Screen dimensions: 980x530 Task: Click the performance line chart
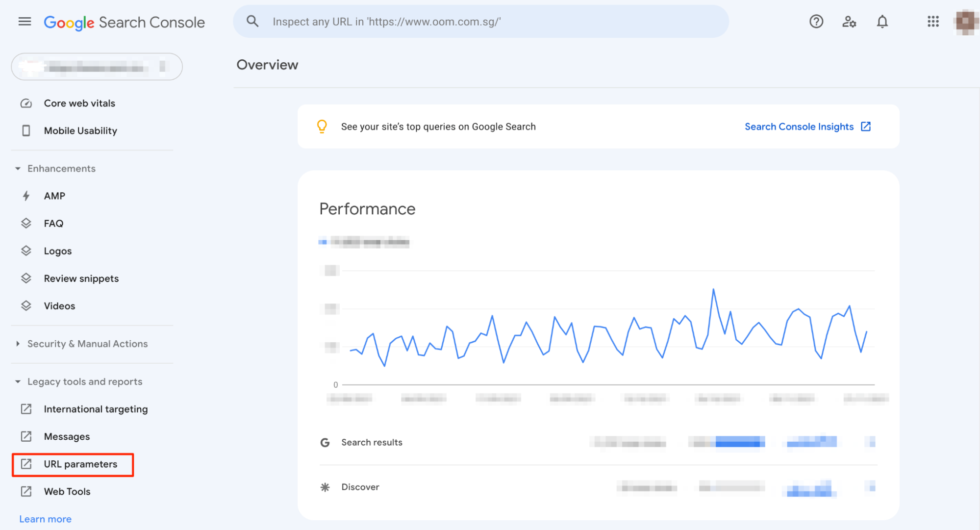(x=608, y=328)
